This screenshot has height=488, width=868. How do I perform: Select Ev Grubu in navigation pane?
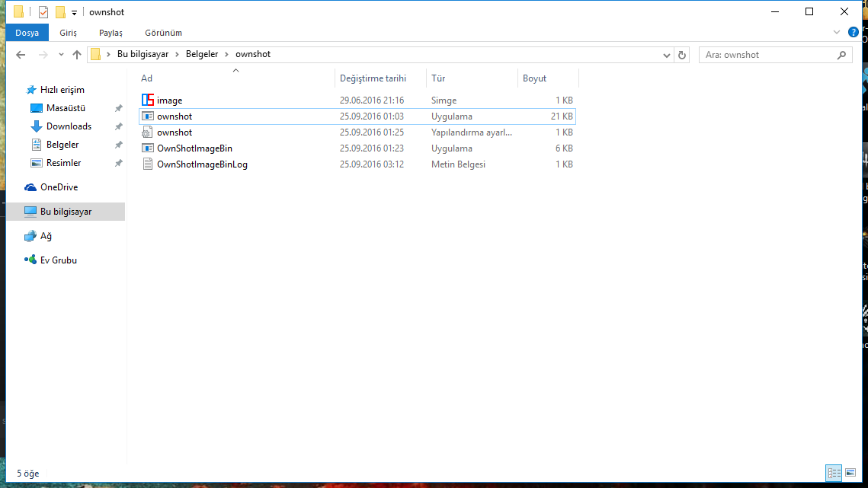(x=59, y=260)
